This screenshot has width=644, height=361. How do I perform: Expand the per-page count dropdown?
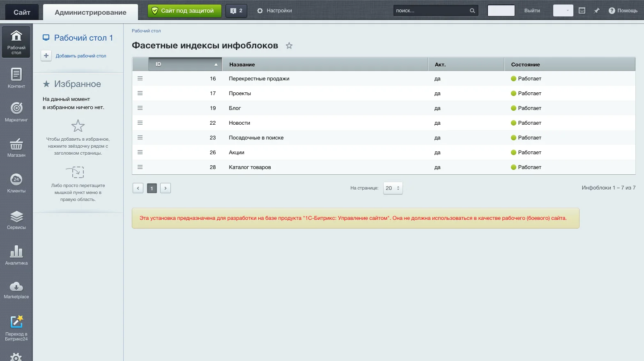(393, 188)
